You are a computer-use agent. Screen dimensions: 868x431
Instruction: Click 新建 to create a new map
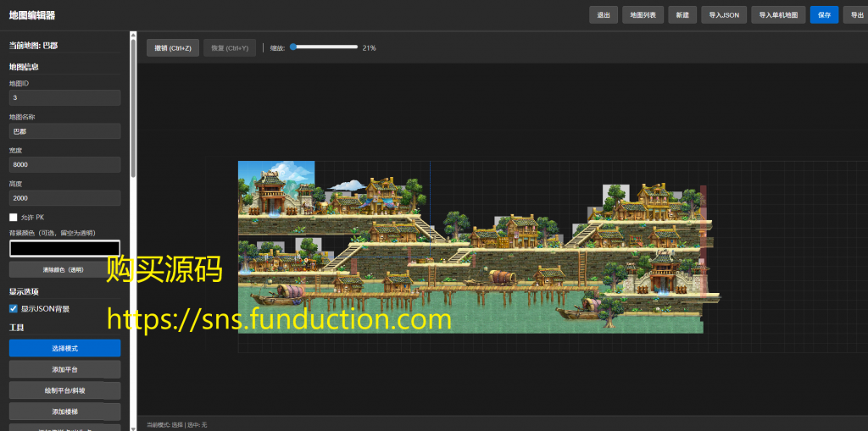[x=682, y=15]
